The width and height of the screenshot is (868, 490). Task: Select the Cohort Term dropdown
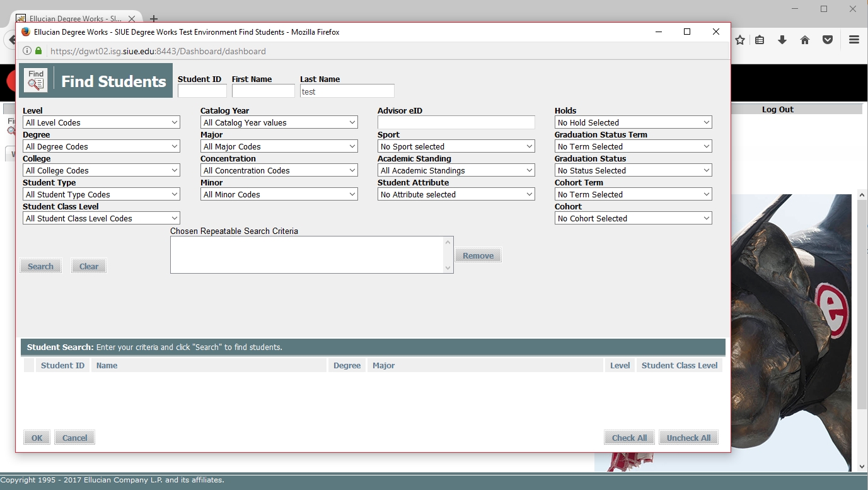[634, 194]
